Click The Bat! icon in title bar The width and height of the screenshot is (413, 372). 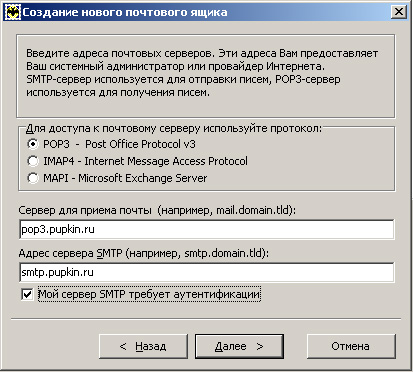13,12
